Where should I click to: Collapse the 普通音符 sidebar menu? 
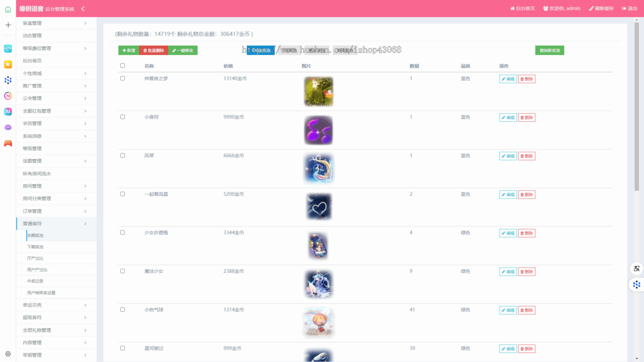pyautogui.click(x=56, y=224)
